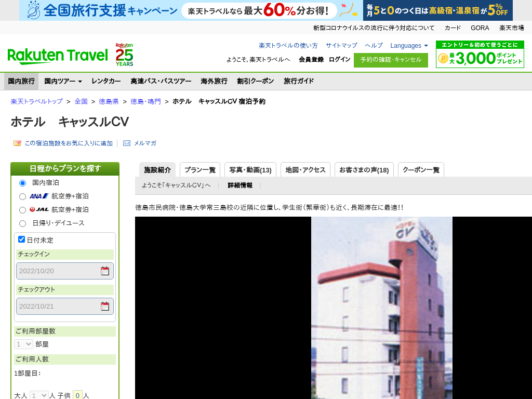Open 楽天トラベルの使い方 link
The image size is (532, 399).
pos(288,46)
